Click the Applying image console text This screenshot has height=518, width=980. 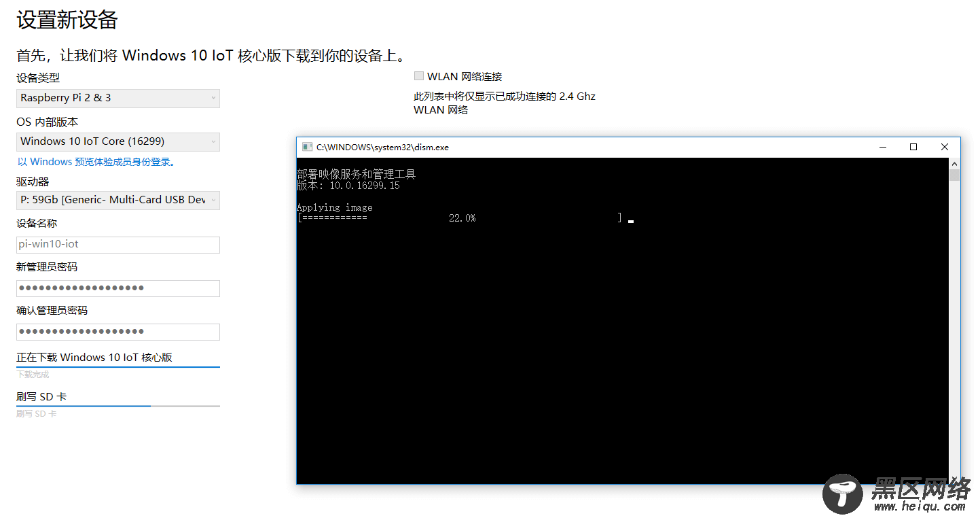(x=335, y=207)
